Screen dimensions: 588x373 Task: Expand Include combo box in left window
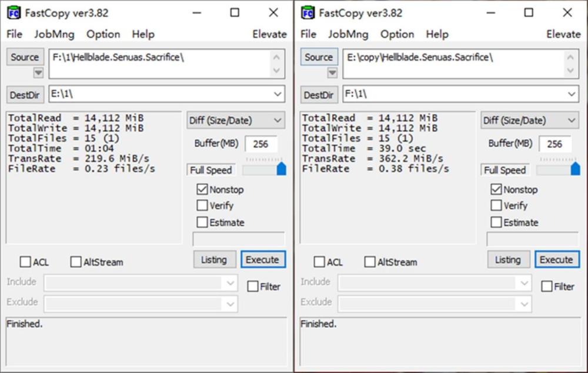(230, 283)
